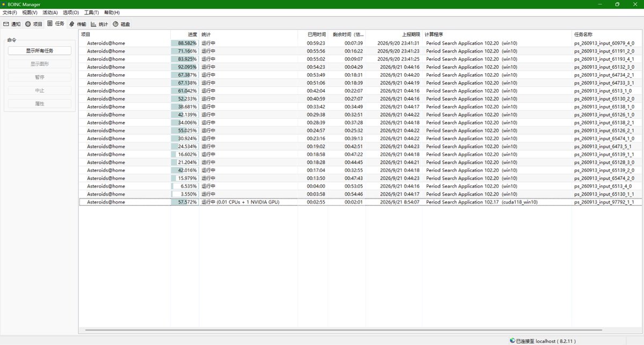Select the 任务 tab
Viewport: 644px width, 345px height.
(x=56, y=24)
